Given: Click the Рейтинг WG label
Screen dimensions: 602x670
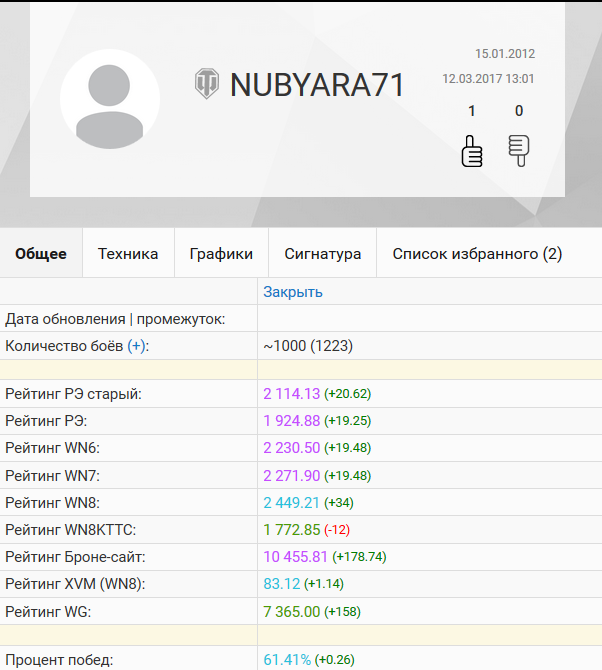Looking at the screenshot, I should coord(48,611).
